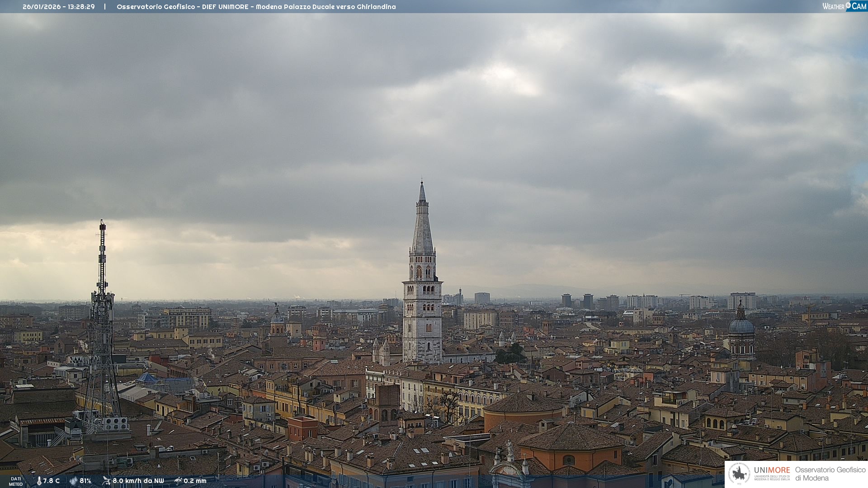Click the 7.8 C temperature reading
The width and height of the screenshot is (868, 488).
click(52, 481)
